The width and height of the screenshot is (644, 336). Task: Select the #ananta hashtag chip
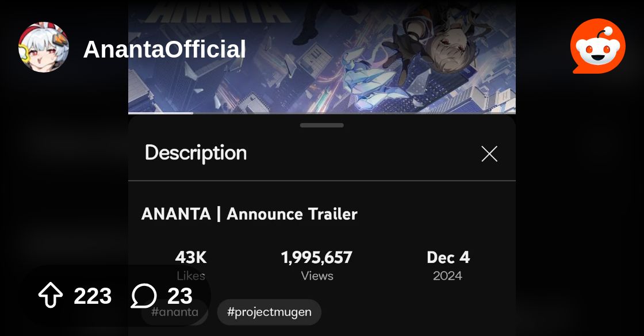point(175,312)
